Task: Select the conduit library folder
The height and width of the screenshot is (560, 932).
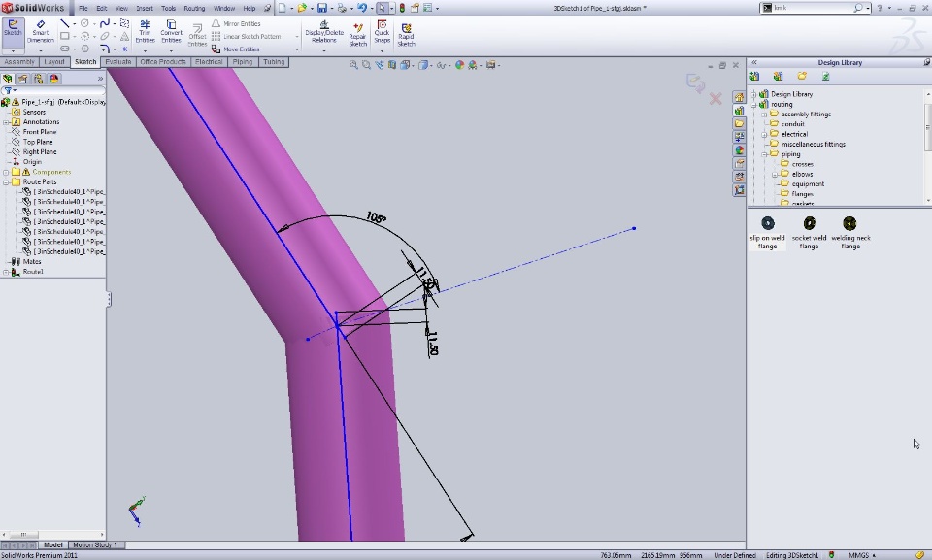Action: (792, 124)
